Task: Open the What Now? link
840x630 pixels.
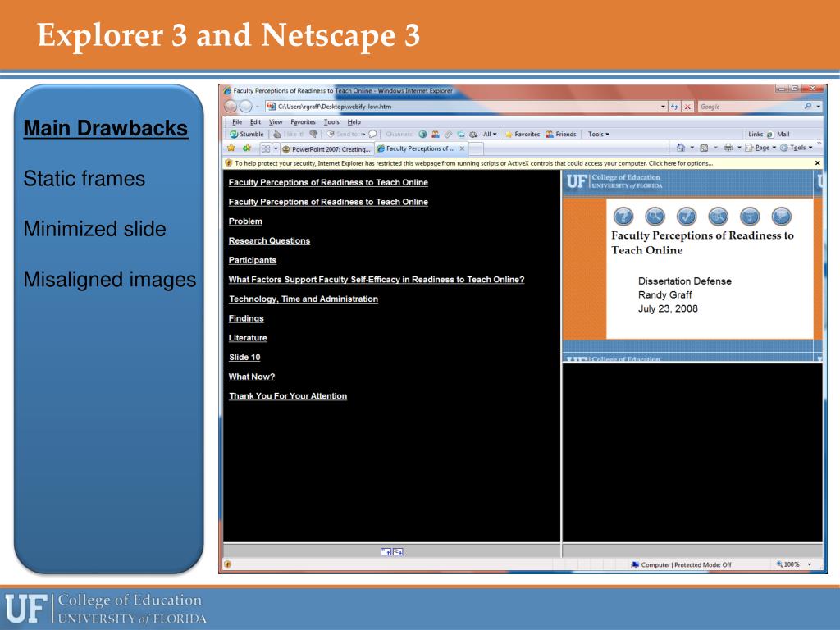Action: [251, 377]
